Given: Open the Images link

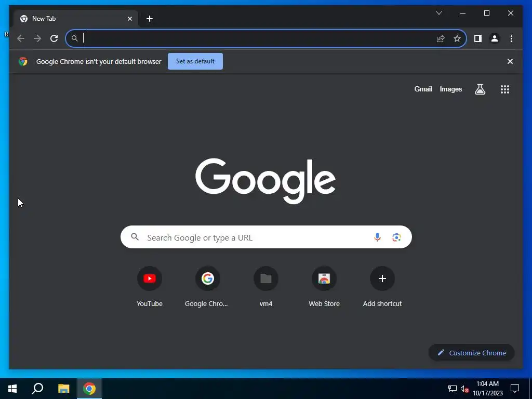Looking at the screenshot, I should (450, 89).
